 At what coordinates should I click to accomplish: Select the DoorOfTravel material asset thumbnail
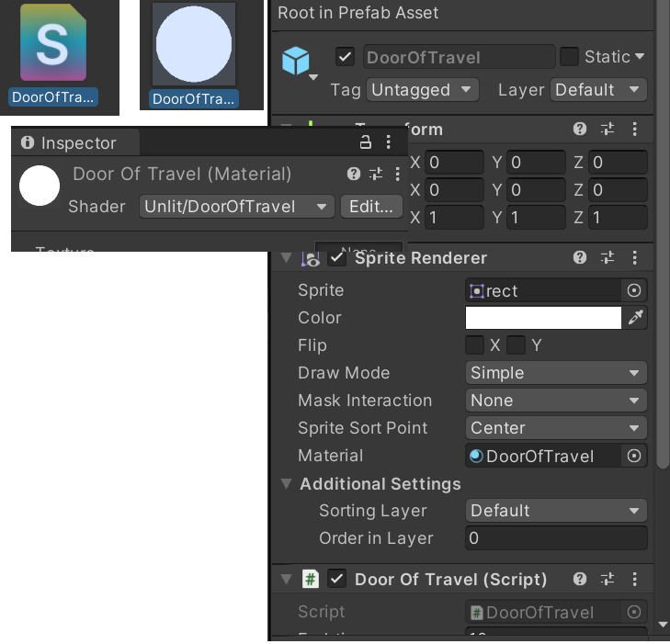click(x=194, y=44)
